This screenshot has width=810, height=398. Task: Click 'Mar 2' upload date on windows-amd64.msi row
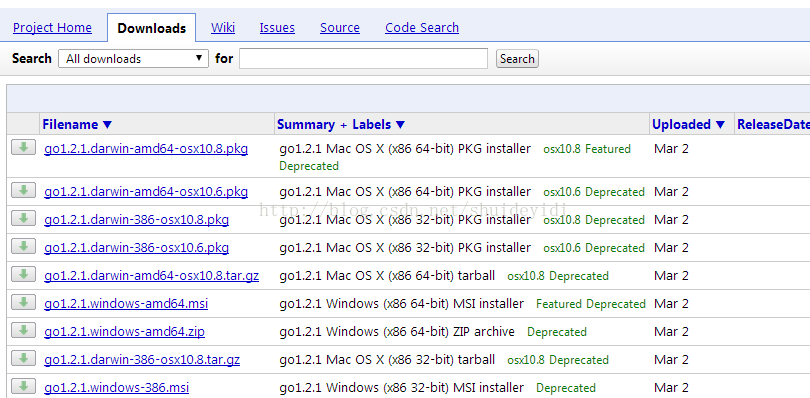click(671, 303)
